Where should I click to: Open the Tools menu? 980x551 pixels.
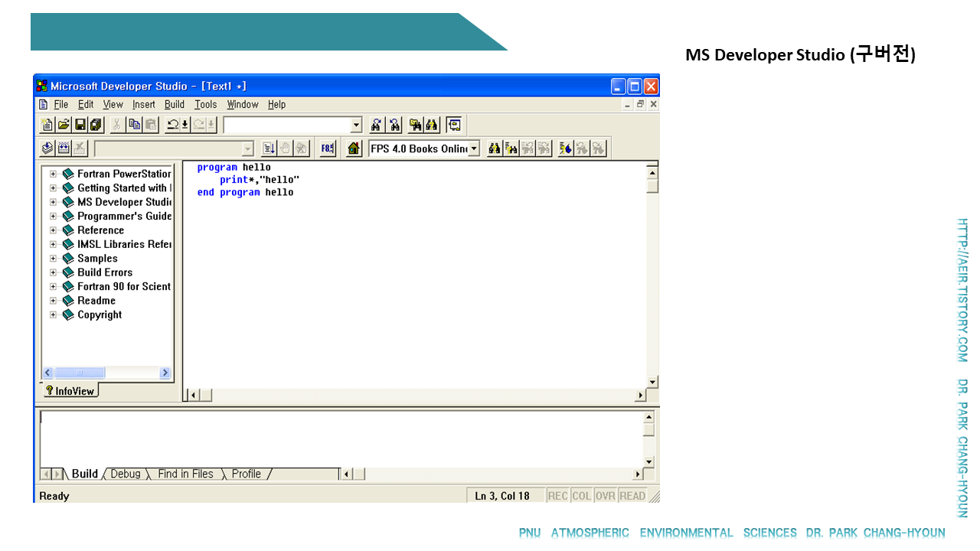tap(205, 105)
